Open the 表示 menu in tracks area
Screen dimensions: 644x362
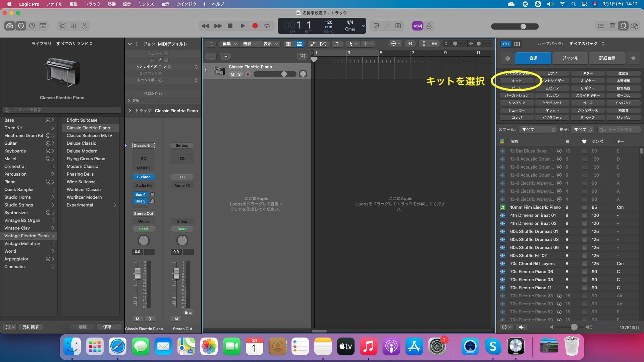coord(271,44)
